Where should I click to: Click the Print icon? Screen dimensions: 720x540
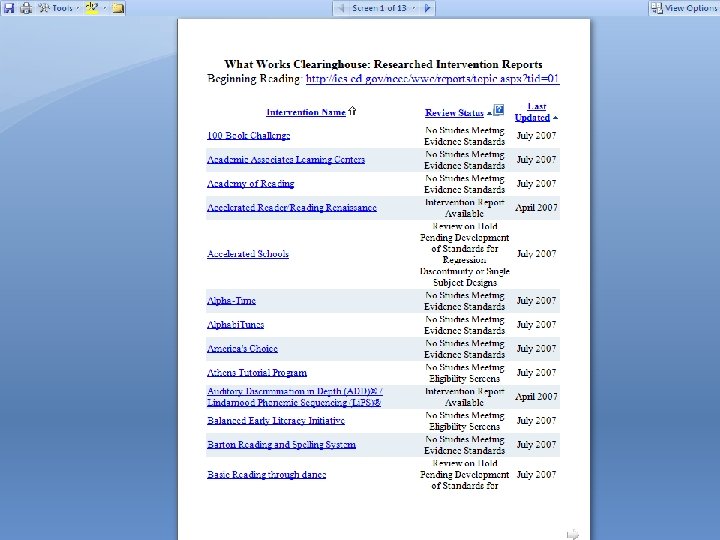[x=26, y=8]
